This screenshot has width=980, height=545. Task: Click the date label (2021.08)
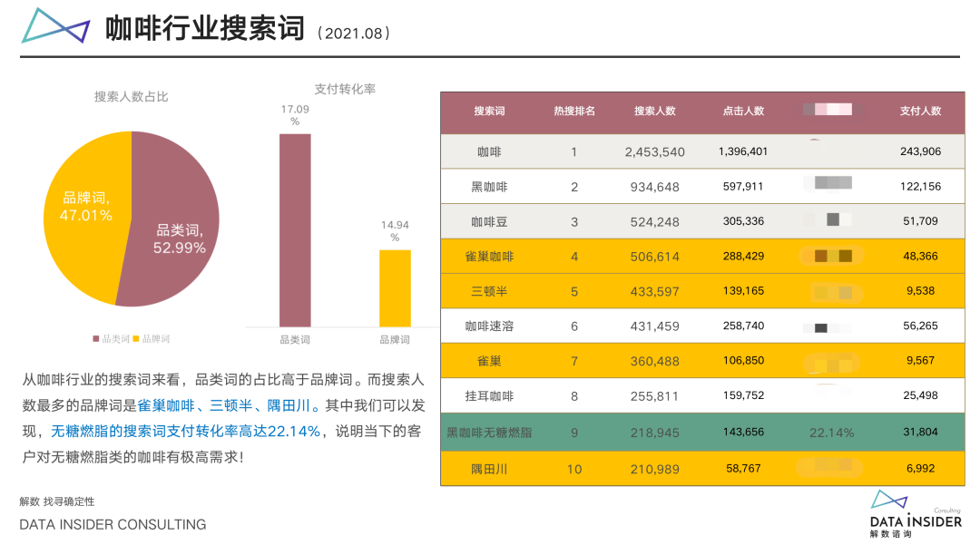[354, 33]
